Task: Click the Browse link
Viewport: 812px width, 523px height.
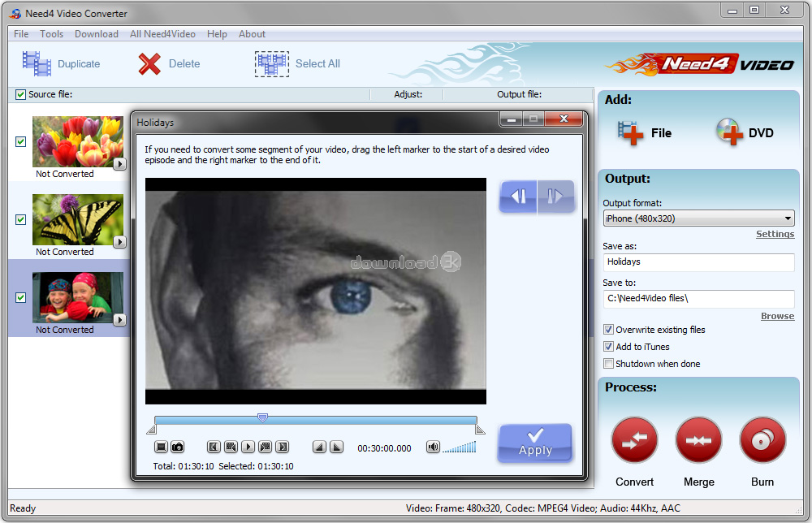Action: pyautogui.click(x=777, y=317)
